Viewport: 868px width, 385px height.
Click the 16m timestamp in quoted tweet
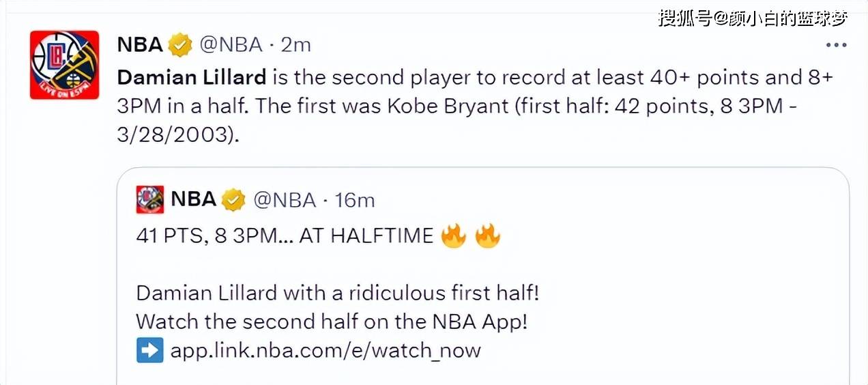point(354,200)
